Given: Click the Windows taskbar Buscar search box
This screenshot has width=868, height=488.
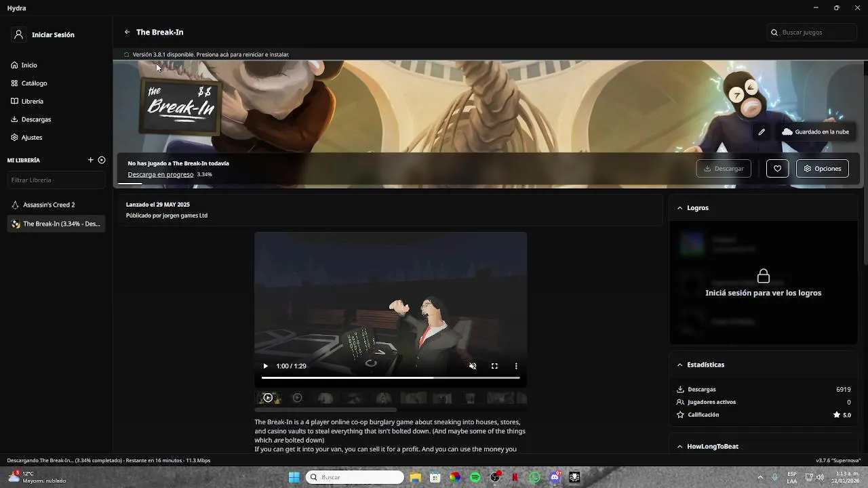Looking at the screenshot, I should click(x=355, y=477).
